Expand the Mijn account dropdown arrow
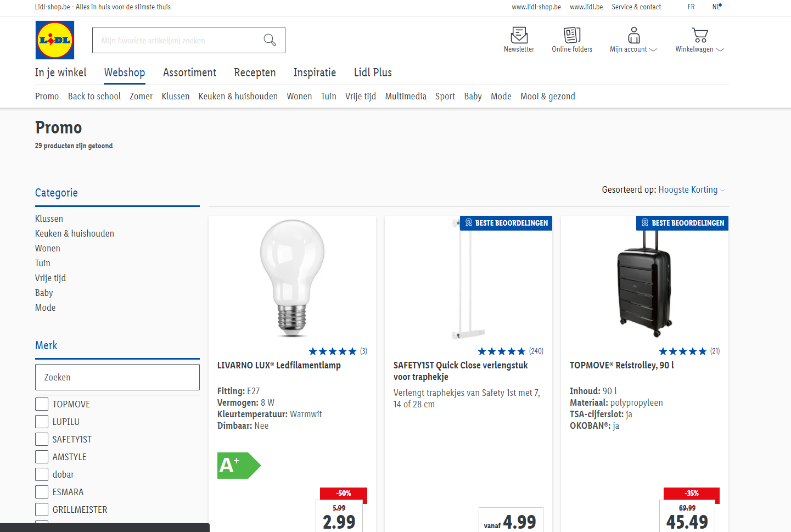Viewport: 791px width, 532px height. (x=653, y=49)
